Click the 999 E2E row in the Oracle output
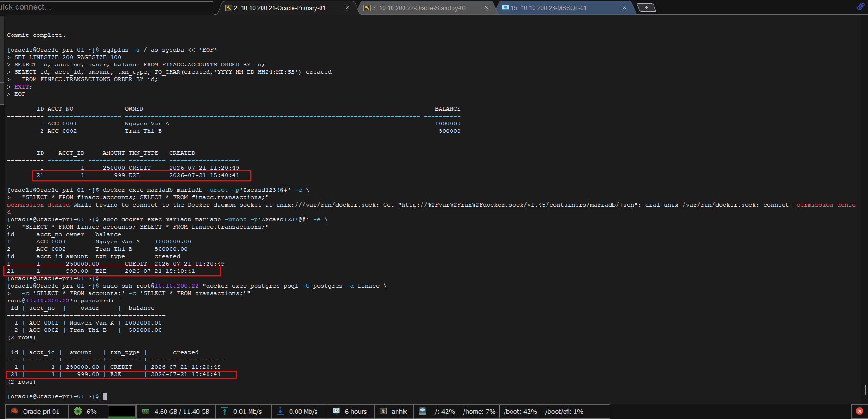Screen dimensions: 868x419 (138, 175)
